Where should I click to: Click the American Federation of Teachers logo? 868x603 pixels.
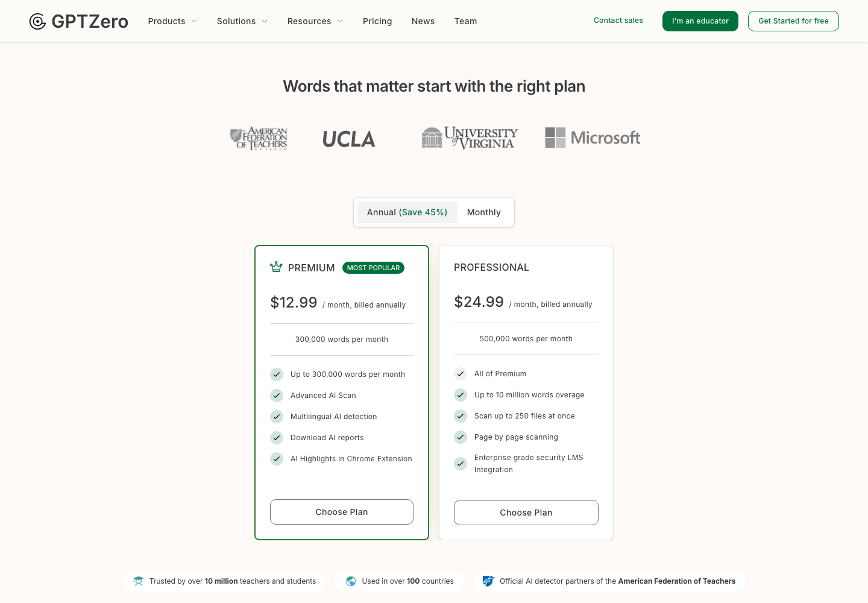coord(259,139)
